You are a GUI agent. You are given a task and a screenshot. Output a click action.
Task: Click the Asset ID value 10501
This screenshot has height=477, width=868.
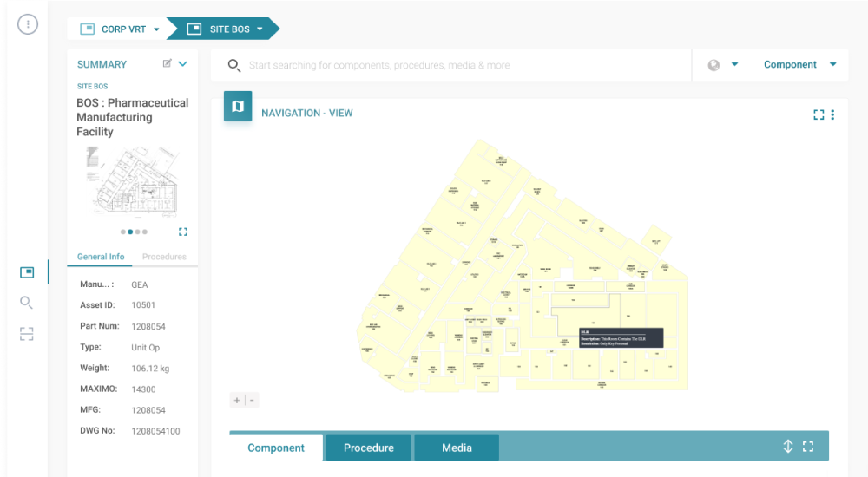(143, 305)
